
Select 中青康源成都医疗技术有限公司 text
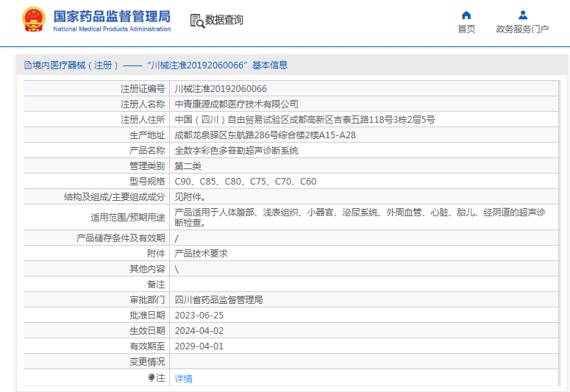tap(236, 104)
